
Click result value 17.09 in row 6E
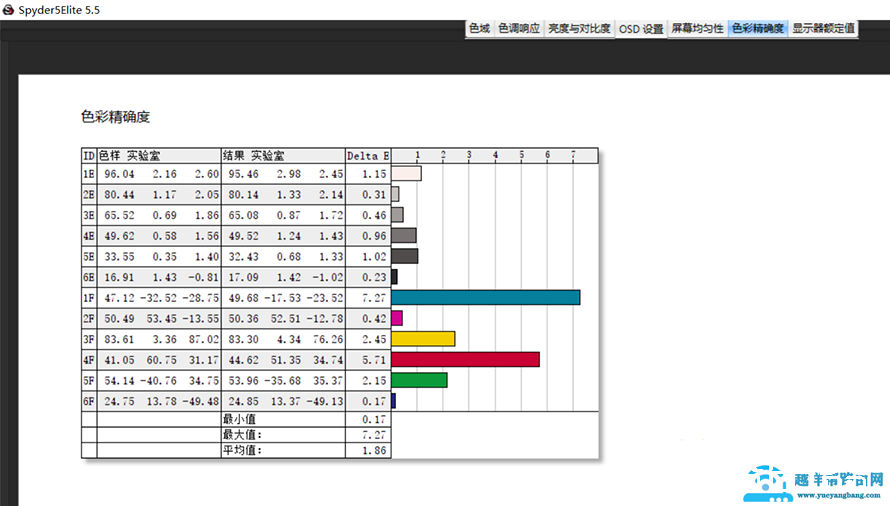pos(244,277)
